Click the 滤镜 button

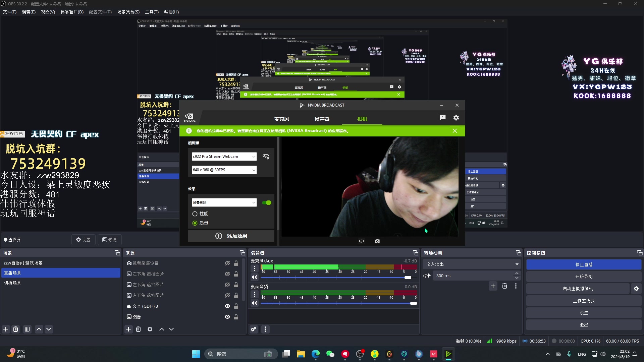[x=109, y=240]
